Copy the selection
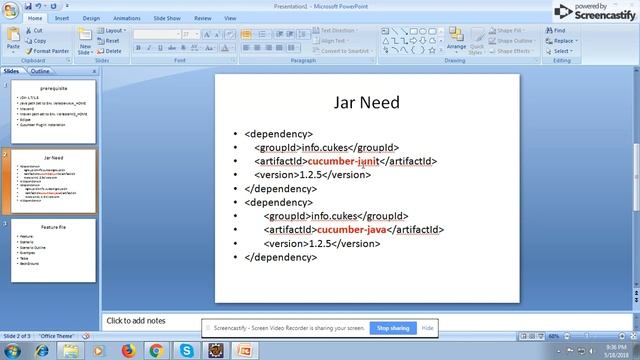 click(36, 41)
